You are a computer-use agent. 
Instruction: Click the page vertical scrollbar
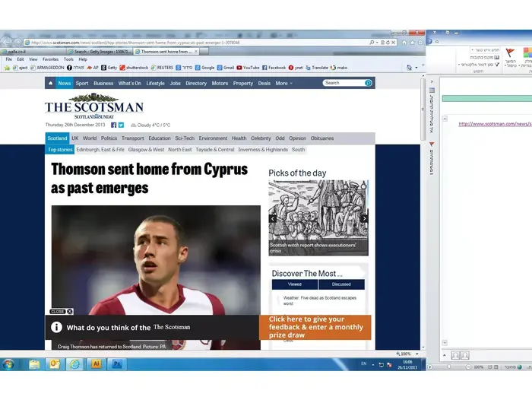click(423, 110)
